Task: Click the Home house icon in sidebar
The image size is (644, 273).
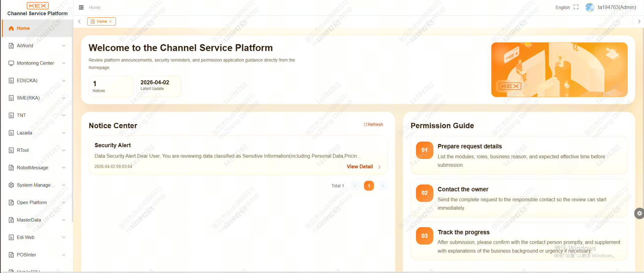Action: [x=11, y=28]
